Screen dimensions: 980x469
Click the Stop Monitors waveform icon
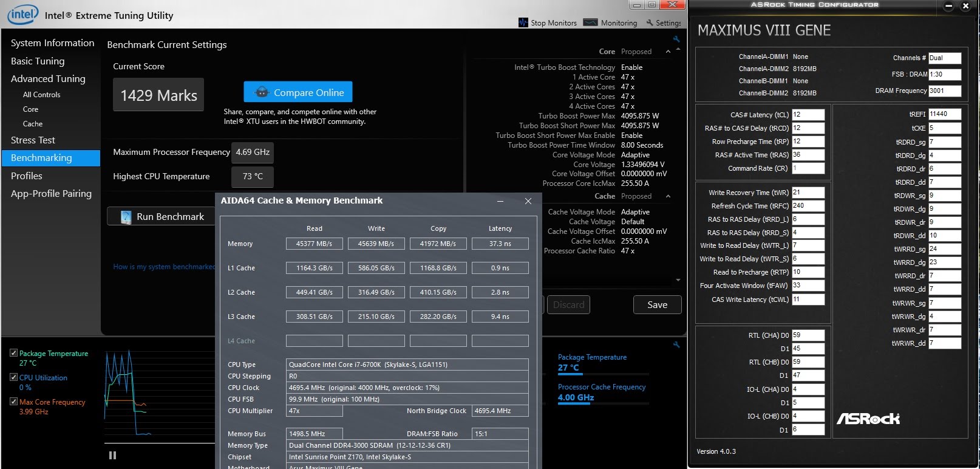[523, 22]
